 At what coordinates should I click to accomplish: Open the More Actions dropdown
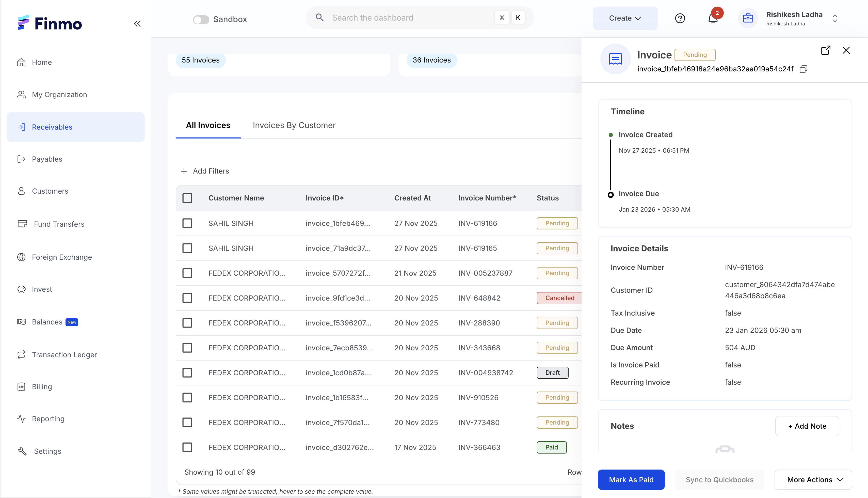pos(813,479)
